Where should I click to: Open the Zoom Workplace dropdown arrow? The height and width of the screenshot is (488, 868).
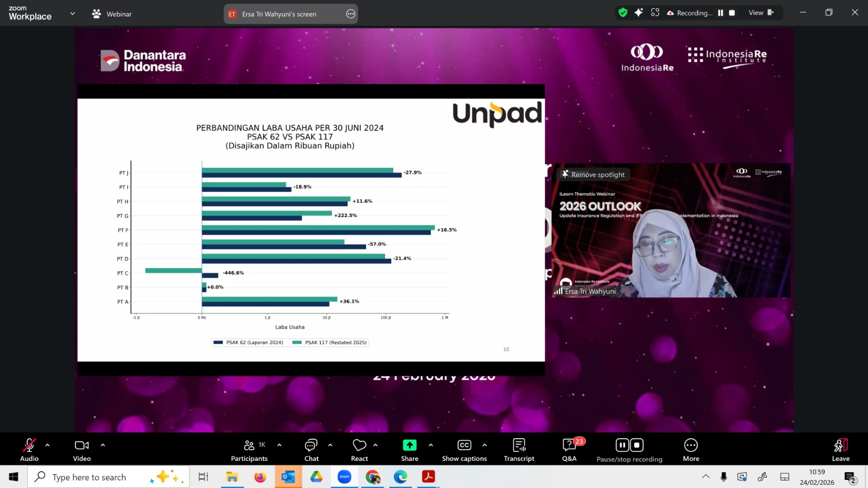click(73, 14)
